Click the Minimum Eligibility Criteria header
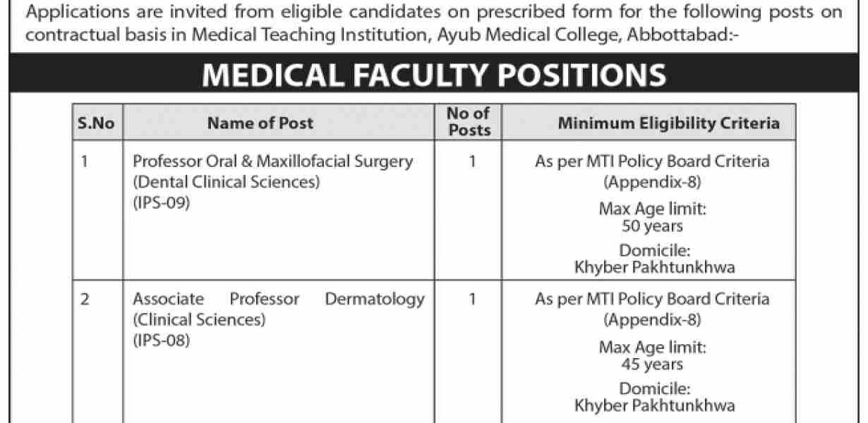The image size is (868, 423). pyautogui.click(x=668, y=123)
